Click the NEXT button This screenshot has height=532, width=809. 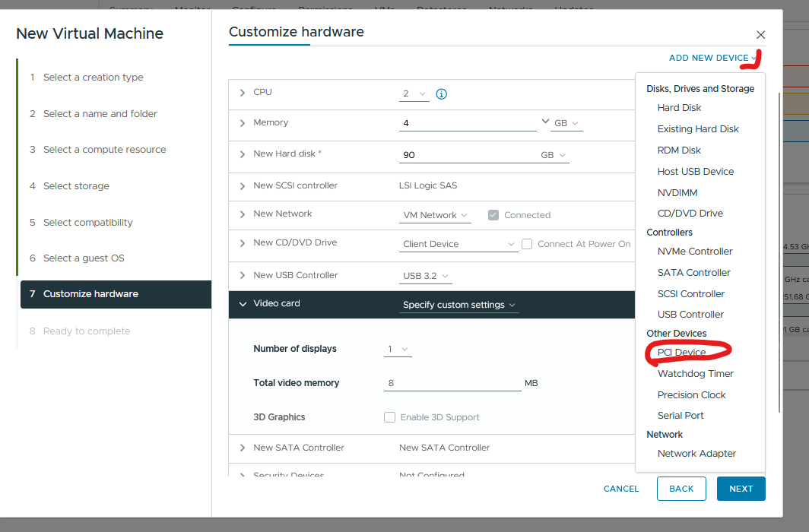(741, 489)
